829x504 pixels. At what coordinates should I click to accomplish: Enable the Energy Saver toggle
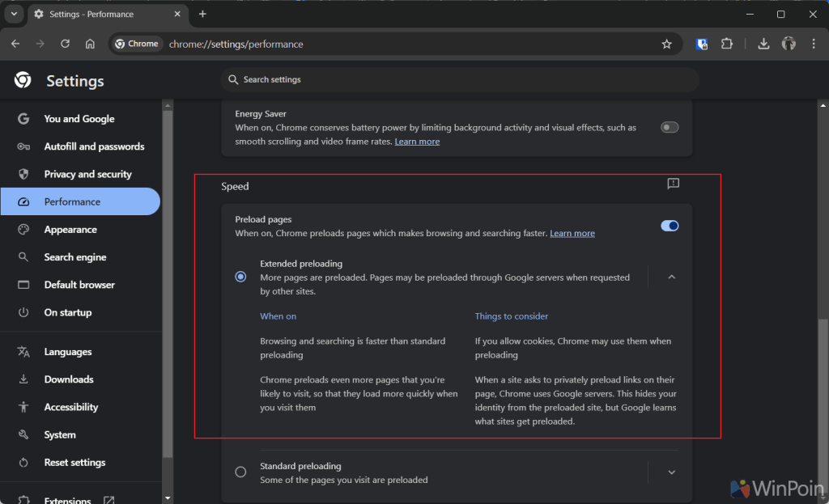[670, 127]
